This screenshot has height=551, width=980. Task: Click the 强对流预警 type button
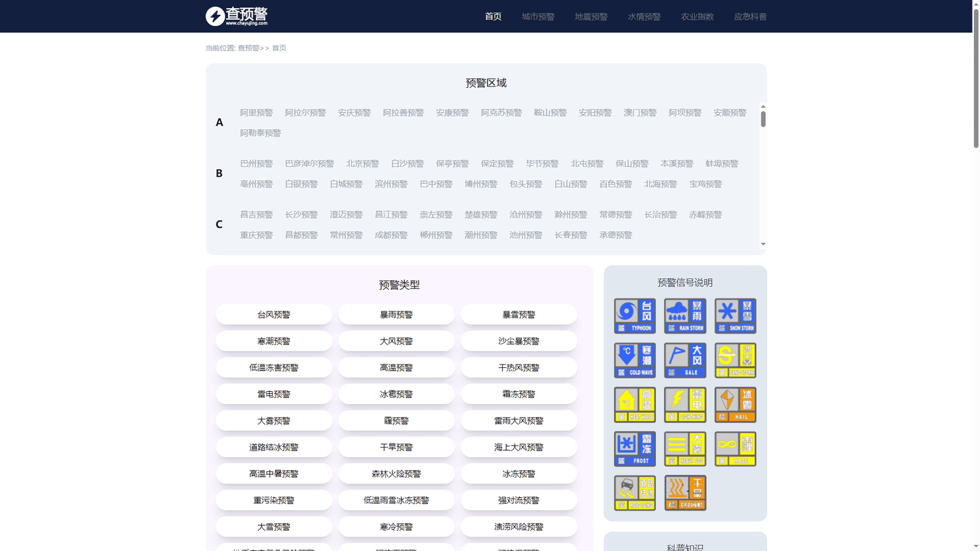pos(519,500)
